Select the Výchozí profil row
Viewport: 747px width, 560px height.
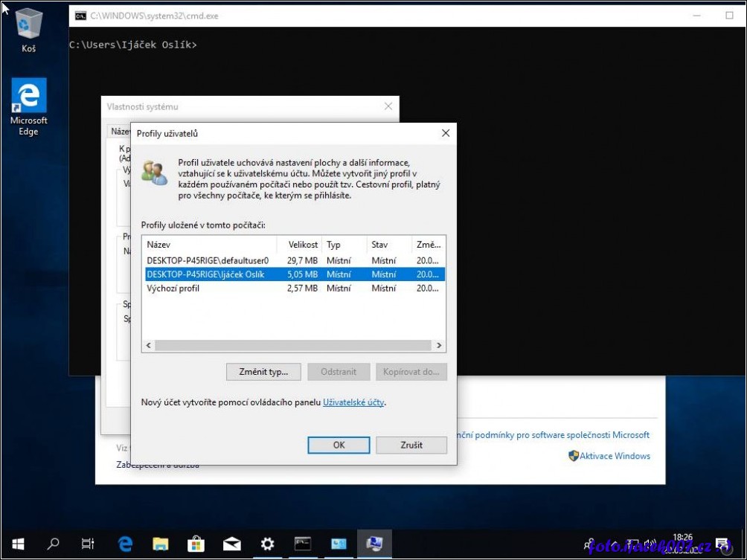(x=173, y=288)
